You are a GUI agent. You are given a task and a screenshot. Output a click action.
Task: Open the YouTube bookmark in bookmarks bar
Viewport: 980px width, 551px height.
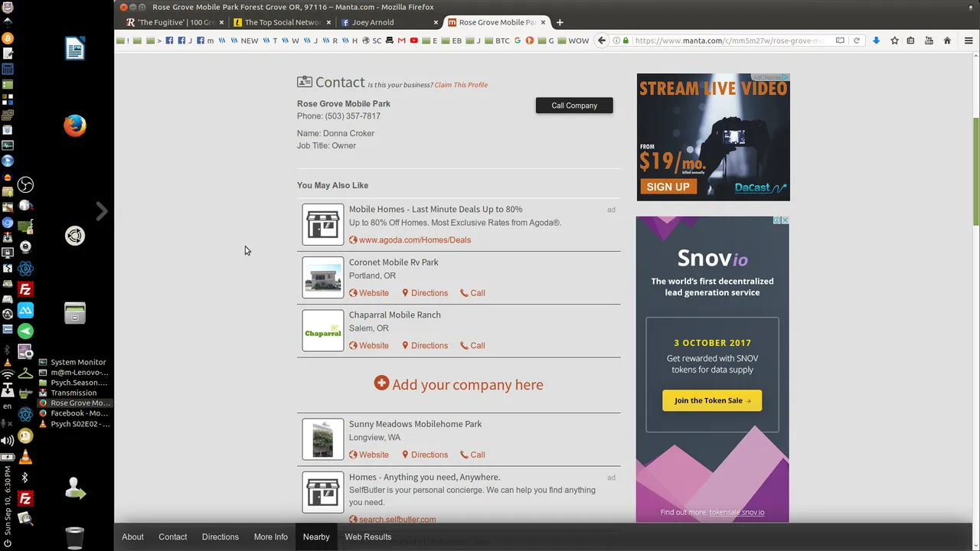(414, 41)
